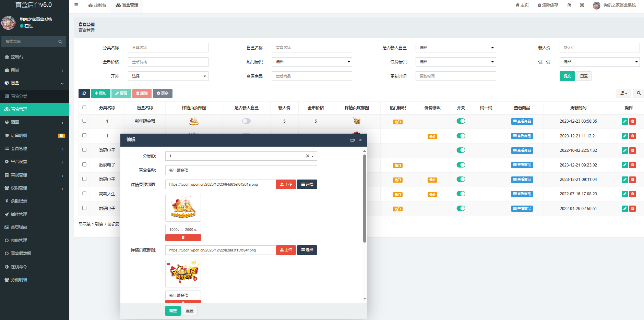Check the select-all checkbox in the table header
Viewport: 644px width, 320px height.
[84, 108]
